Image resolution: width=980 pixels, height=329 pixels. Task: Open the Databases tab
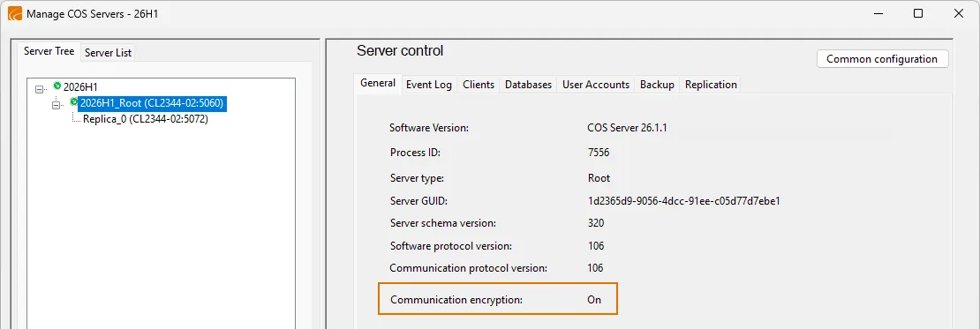pyautogui.click(x=528, y=85)
